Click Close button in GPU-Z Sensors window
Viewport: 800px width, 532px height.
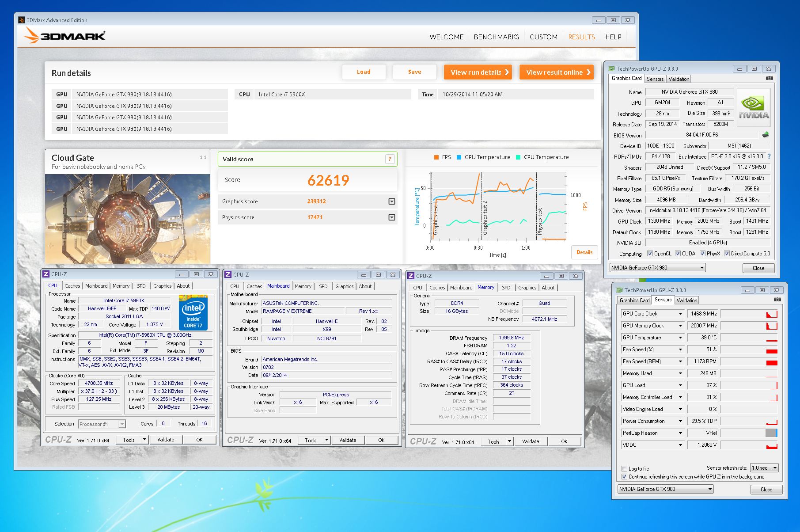(766, 490)
